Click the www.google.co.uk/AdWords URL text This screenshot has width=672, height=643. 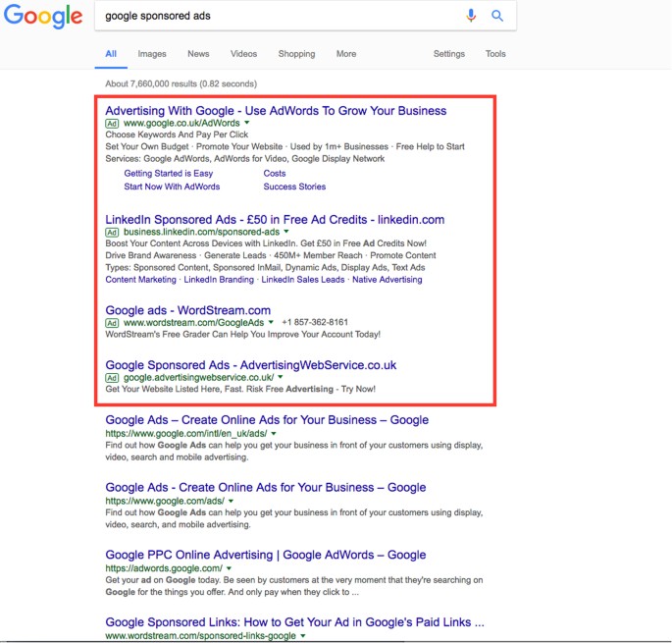[181, 124]
